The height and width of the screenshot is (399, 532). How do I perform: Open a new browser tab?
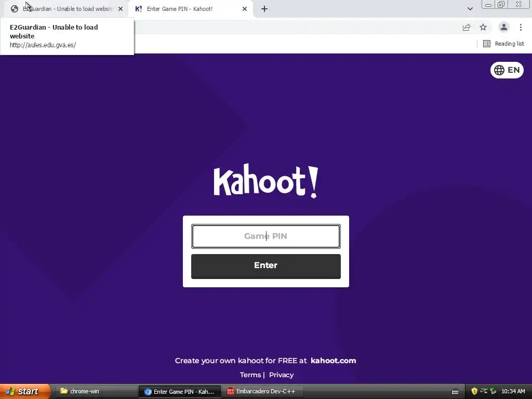pos(264,9)
